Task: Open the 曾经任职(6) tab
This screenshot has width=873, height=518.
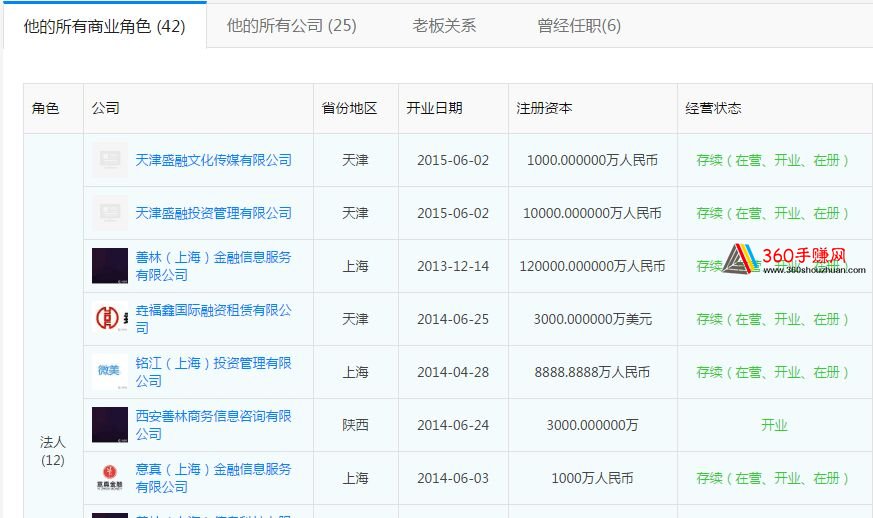Action: point(578,26)
